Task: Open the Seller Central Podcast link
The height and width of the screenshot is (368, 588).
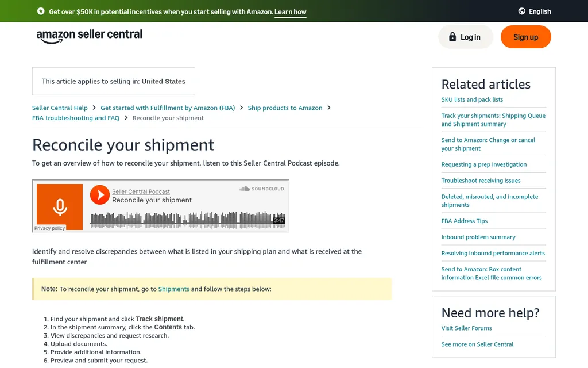Action: 141,191
